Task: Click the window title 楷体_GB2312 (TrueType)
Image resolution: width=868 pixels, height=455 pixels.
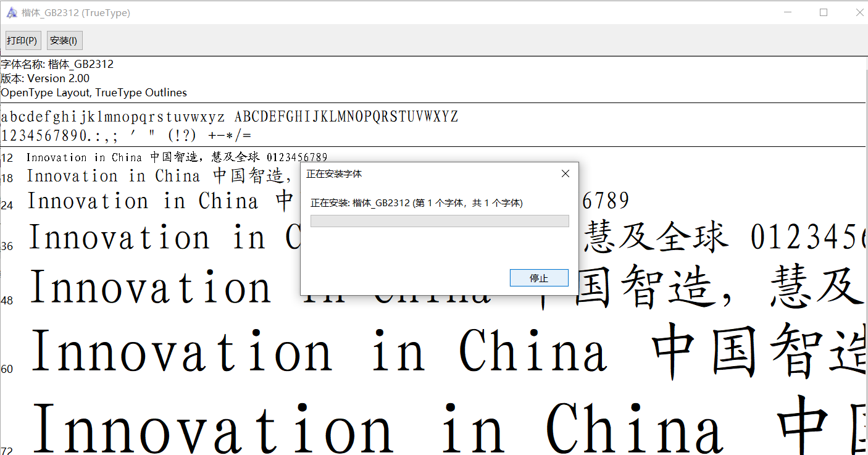Action: click(x=76, y=12)
